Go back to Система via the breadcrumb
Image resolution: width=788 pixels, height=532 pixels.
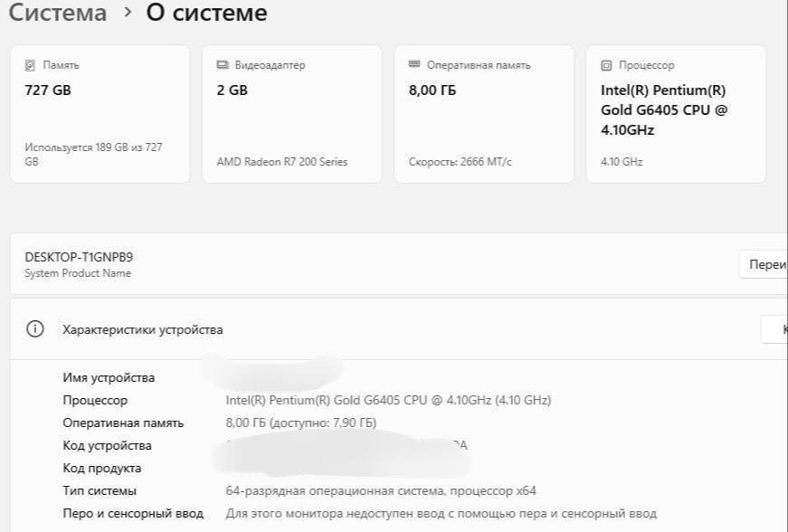coord(58,14)
